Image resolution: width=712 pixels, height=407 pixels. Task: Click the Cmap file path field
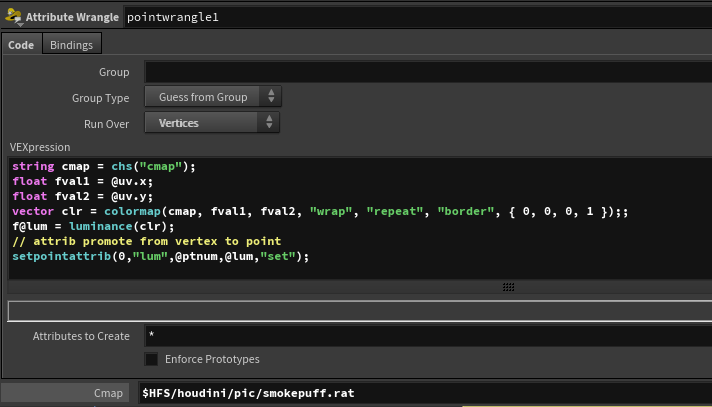[427, 394]
